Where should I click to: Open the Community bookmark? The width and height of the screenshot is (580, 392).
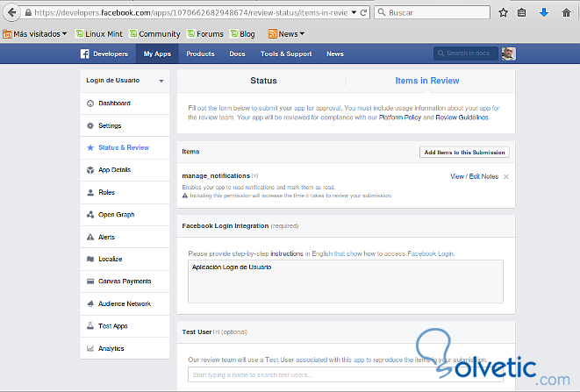click(154, 34)
